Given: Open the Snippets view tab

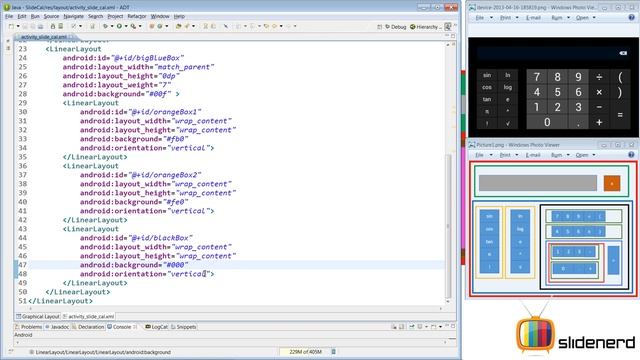Looking at the screenshot, I should pyautogui.click(x=184, y=327).
